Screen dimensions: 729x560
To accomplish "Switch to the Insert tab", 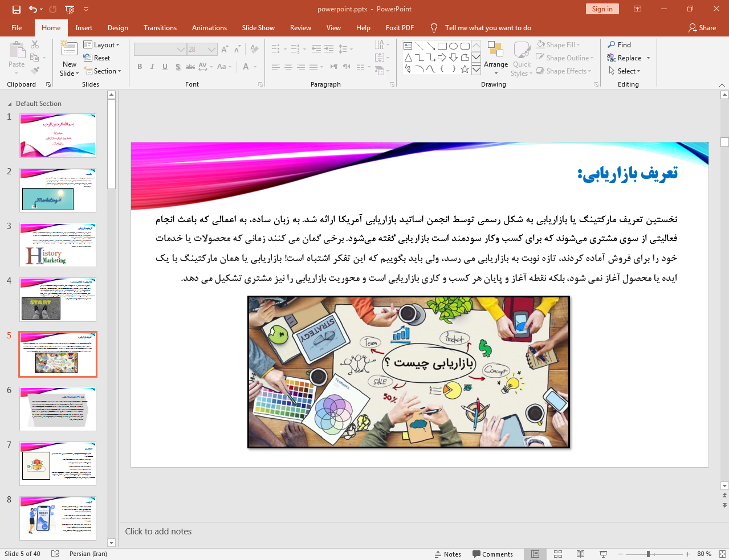I will pyautogui.click(x=84, y=27).
